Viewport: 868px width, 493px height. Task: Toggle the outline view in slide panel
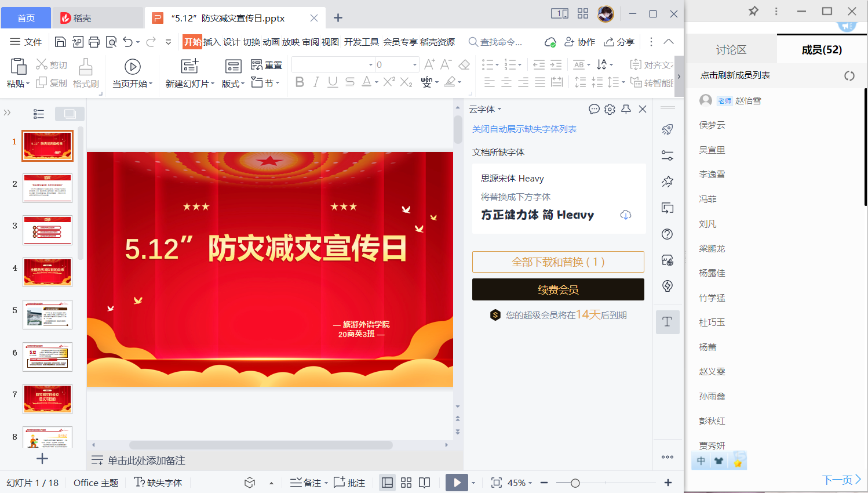click(x=39, y=114)
